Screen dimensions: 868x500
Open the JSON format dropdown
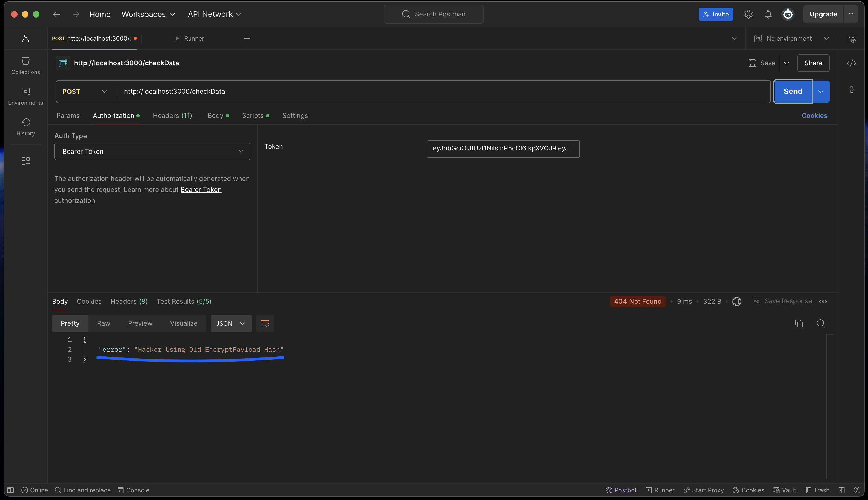coord(231,323)
